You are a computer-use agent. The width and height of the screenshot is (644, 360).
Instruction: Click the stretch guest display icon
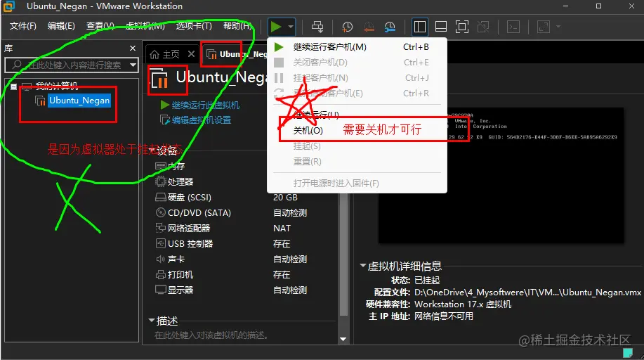point(544,27)
